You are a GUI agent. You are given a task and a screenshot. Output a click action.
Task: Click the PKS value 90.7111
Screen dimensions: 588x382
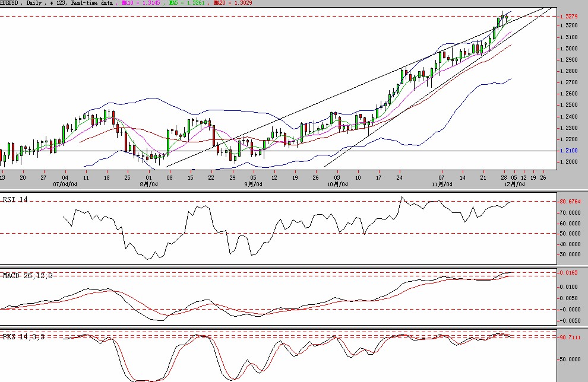pos(570,338)
